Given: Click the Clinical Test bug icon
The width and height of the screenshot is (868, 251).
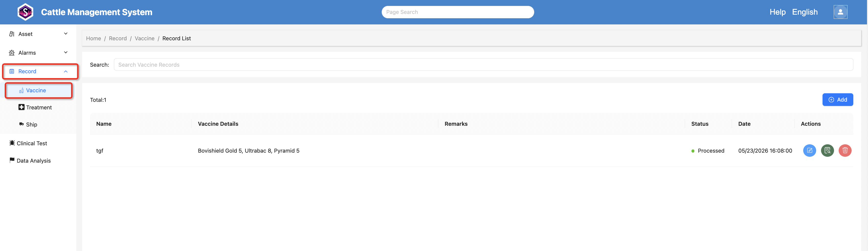Looking at the screenshot, I should 12,143.
